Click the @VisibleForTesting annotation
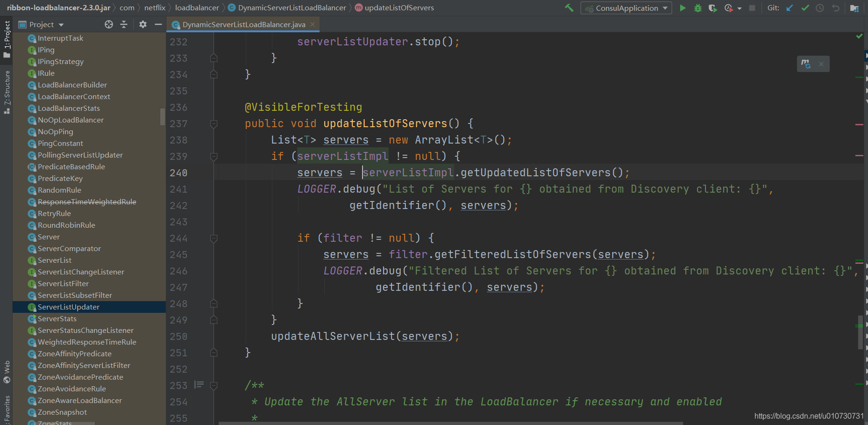The width and height of the screenshot is (868, 425). tap(303, 107)
